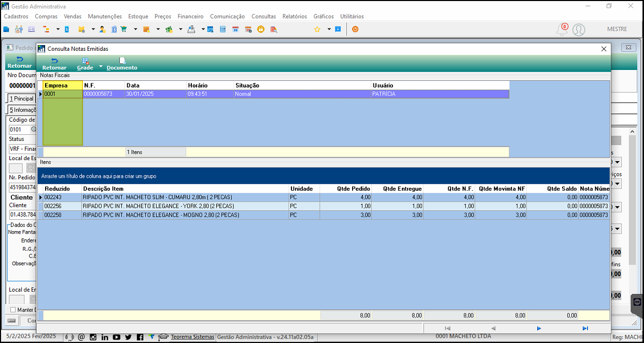Open the Instagram icon in status bar
The image size is (644, 343).
pos(93,337)
